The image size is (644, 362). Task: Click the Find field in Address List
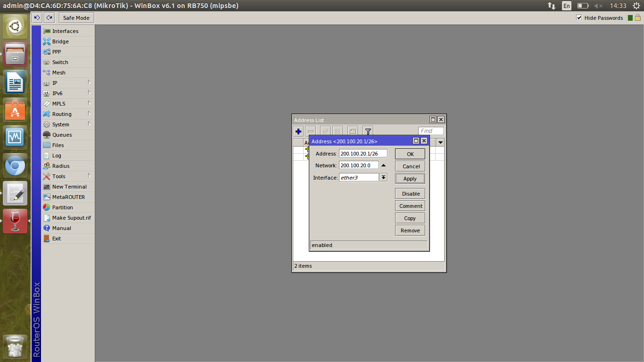431,131
